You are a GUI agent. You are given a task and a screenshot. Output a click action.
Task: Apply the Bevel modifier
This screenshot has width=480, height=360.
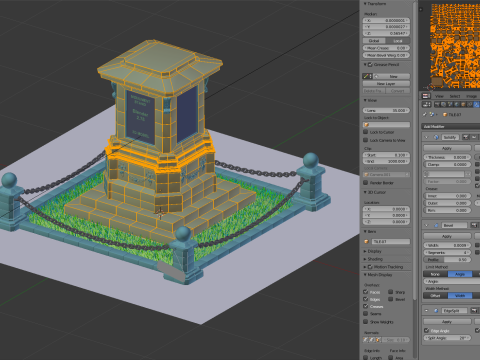(447, 236)
